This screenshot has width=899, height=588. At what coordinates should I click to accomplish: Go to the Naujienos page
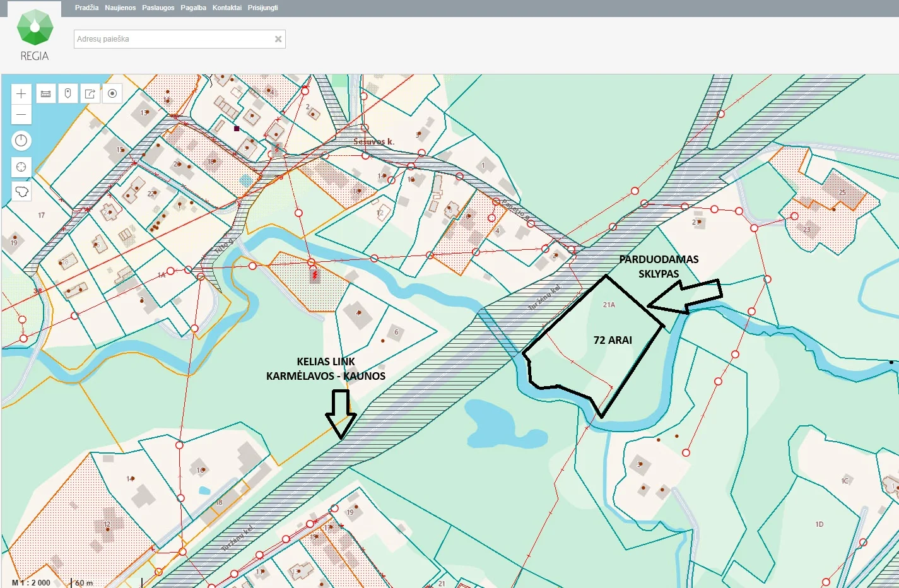(120, 8)
